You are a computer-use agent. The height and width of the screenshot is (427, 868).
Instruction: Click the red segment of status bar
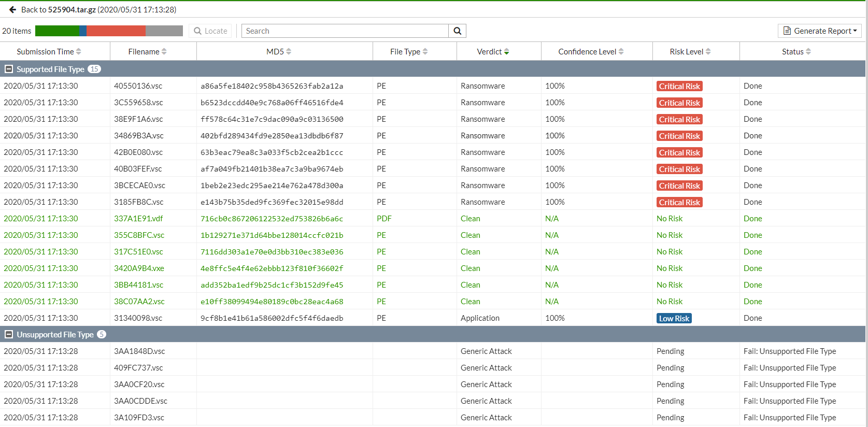click(x=116, y=31)
